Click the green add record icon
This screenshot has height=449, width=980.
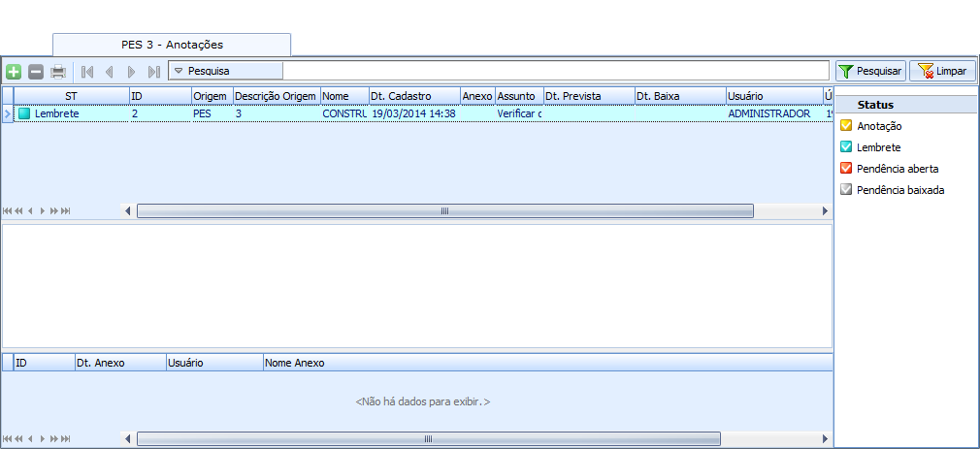click(14, 71)
